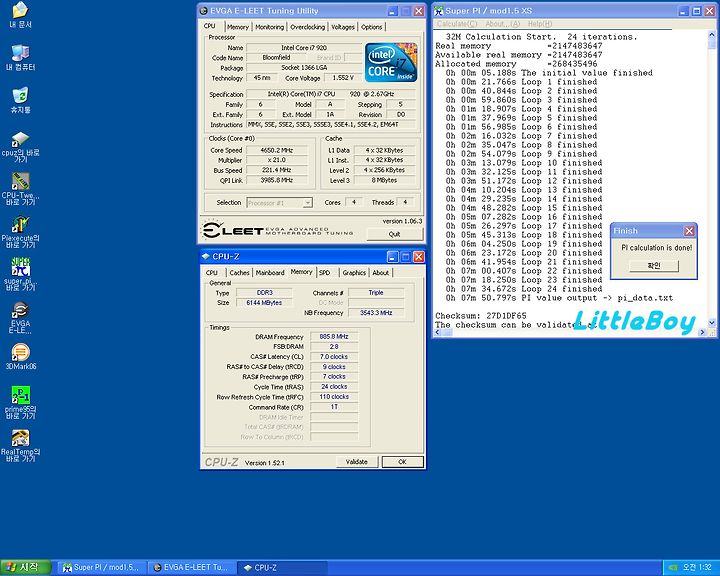Screen dimensions: 720x576
Task: Switch to EVGA E-LEET taskbar button
Action: coord(192,568)
